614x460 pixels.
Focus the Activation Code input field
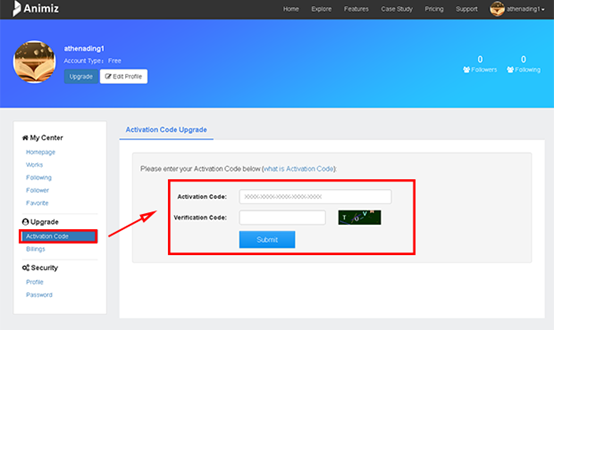pyautogui.click(x=315, y=197)
